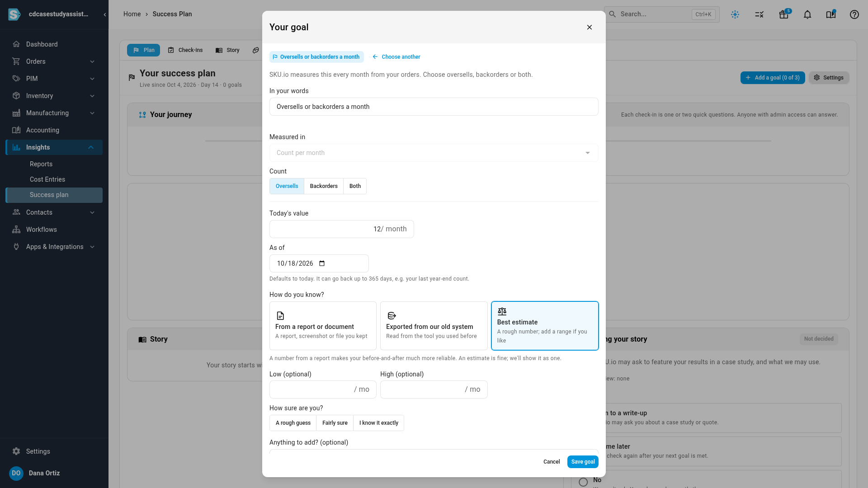Select the Best estimate card
868x488 pixels.
coord(545,326)
